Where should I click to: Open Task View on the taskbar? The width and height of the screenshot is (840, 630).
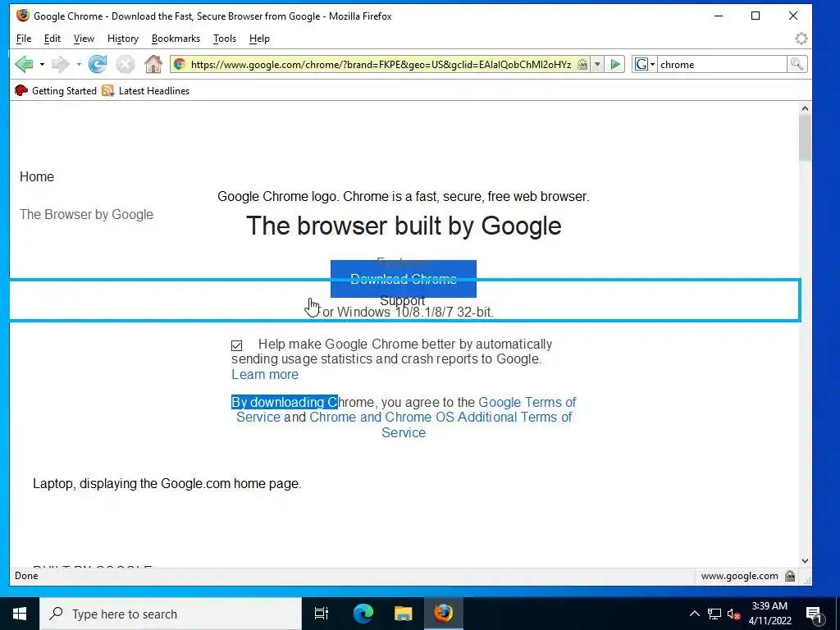pos(321,614)
